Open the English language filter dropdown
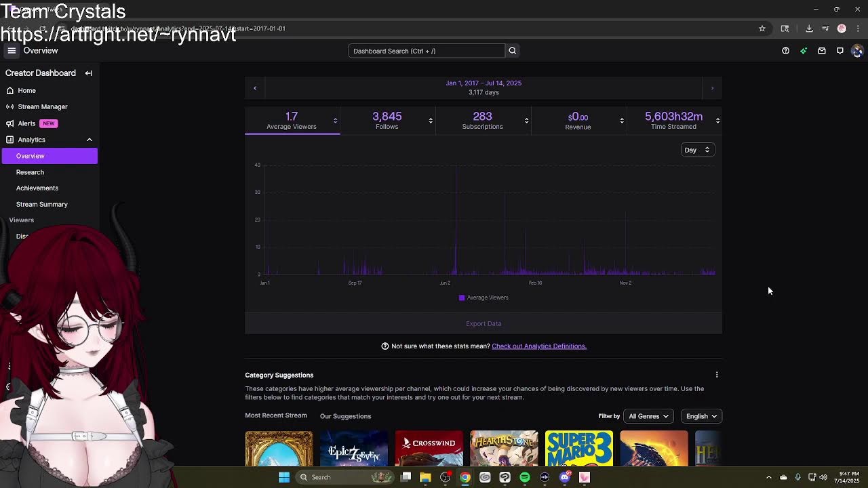 click(701, 416)
